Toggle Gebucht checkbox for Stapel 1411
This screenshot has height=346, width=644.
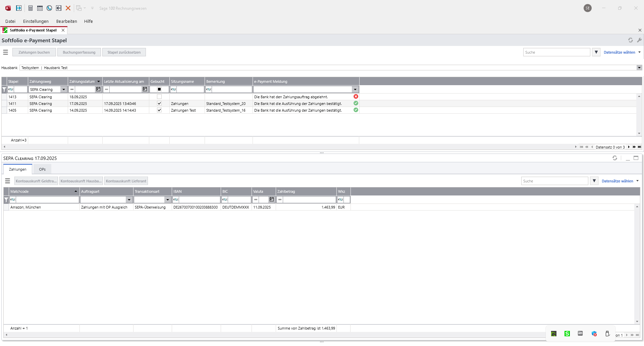159,104
